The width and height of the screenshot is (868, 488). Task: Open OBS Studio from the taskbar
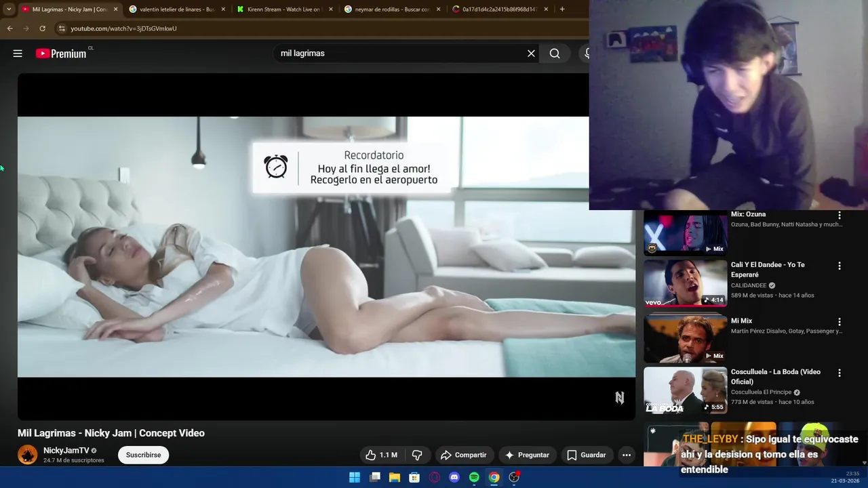tap(514, 477)
